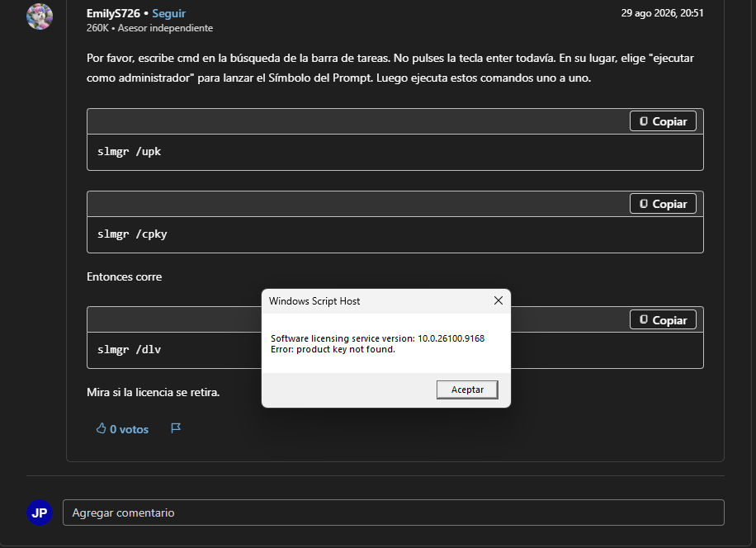Viewport: 756px width, 548px height.
Task: Open the EmilyS726 username link
Action: click(113, 13)
